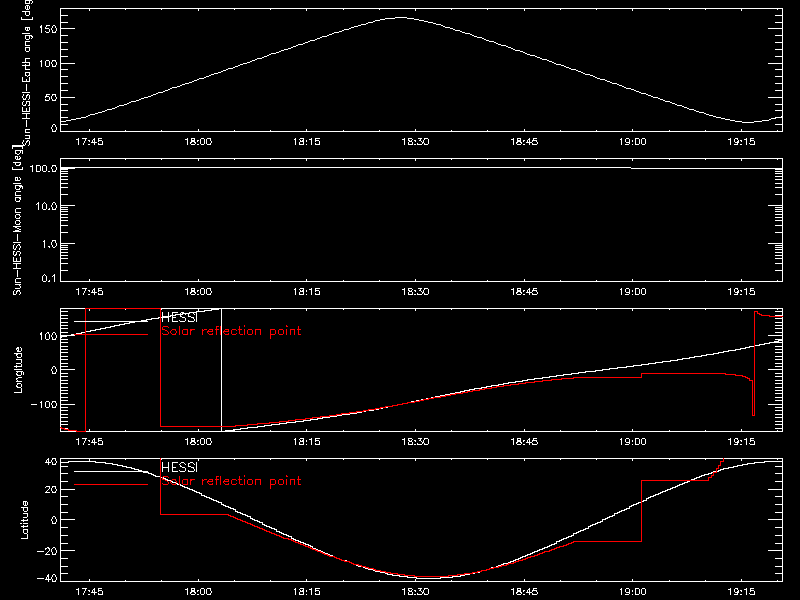
Task: Click 19:15 time label under Earth angle plot
Action: point(741,142)
